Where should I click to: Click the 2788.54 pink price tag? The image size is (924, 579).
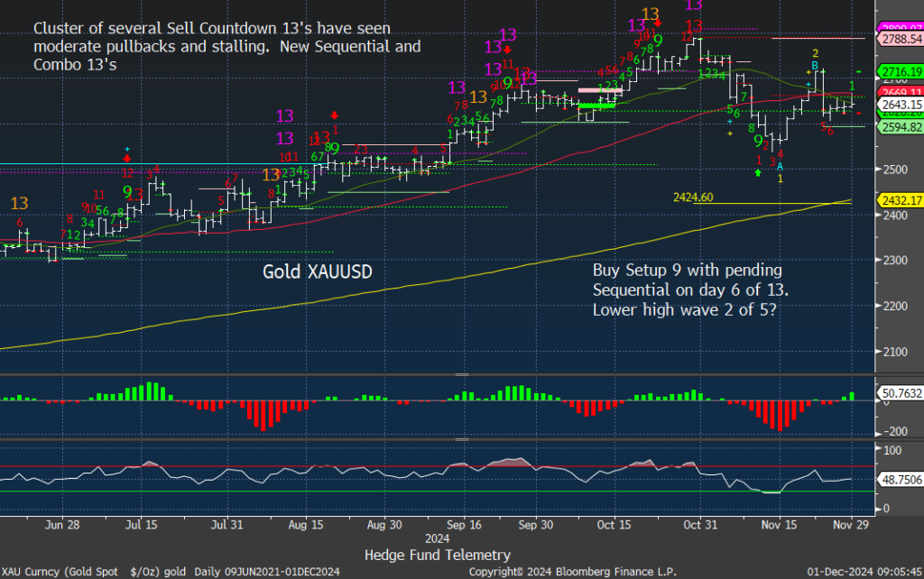coord(899,40)
